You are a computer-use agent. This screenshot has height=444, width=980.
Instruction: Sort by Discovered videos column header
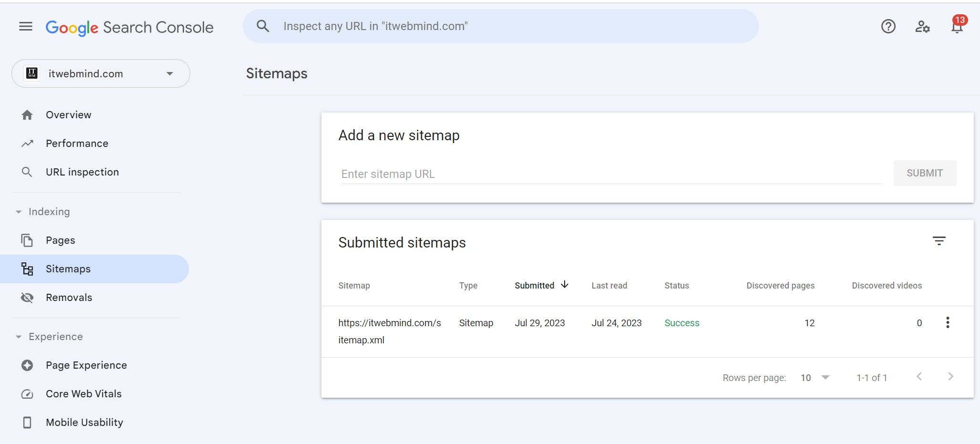[887, 286]
